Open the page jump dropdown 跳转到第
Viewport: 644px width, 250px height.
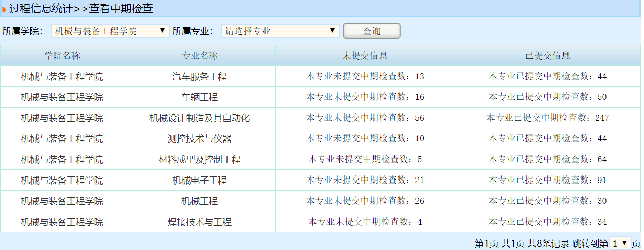tap(619, 243)
